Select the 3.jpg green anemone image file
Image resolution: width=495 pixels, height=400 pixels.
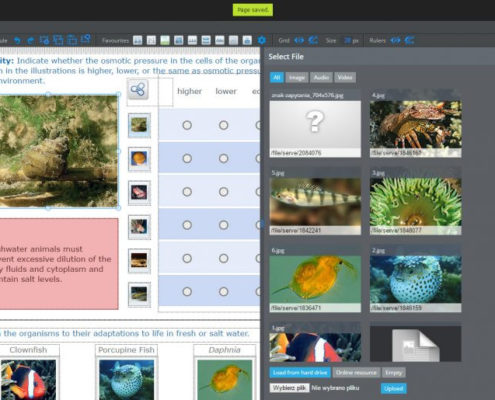(x=415, y=202)
